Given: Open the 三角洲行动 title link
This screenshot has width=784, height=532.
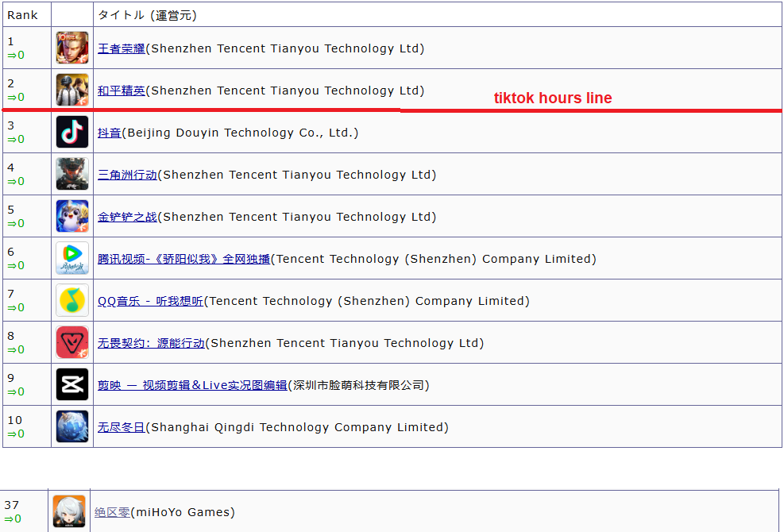Looking at the screenshot, I should coord(127,175).
